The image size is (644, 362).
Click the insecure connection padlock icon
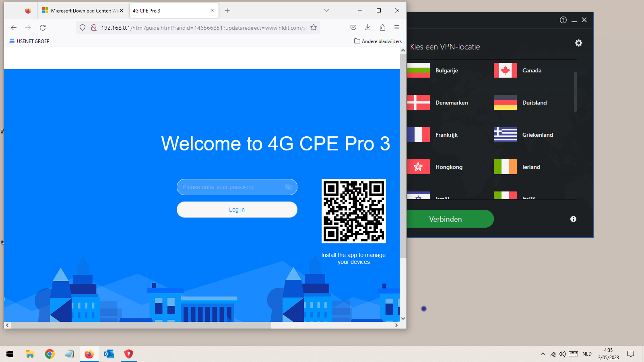pyautogui.click(x=93, y=27)
